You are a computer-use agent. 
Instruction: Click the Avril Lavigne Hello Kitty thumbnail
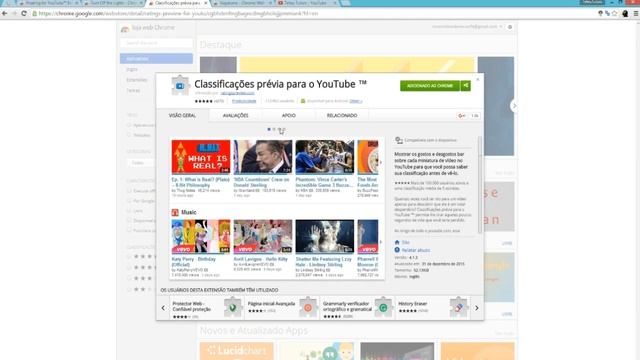(263, 236)
